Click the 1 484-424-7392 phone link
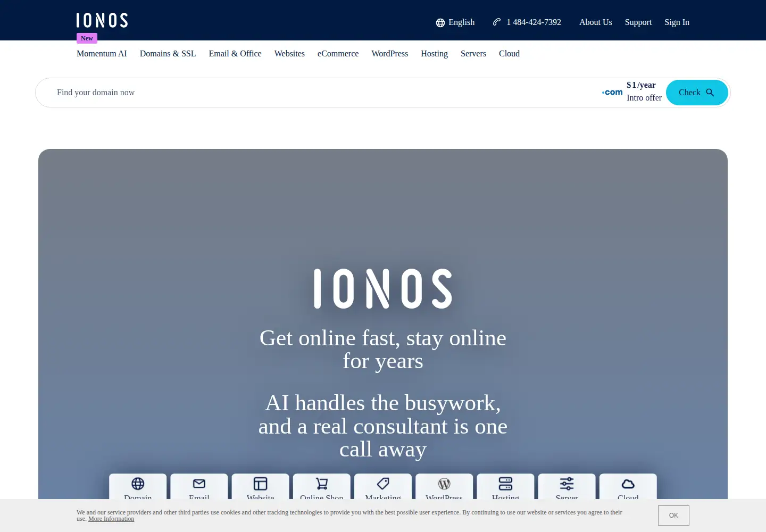The image size is (766, 532). 527,22
